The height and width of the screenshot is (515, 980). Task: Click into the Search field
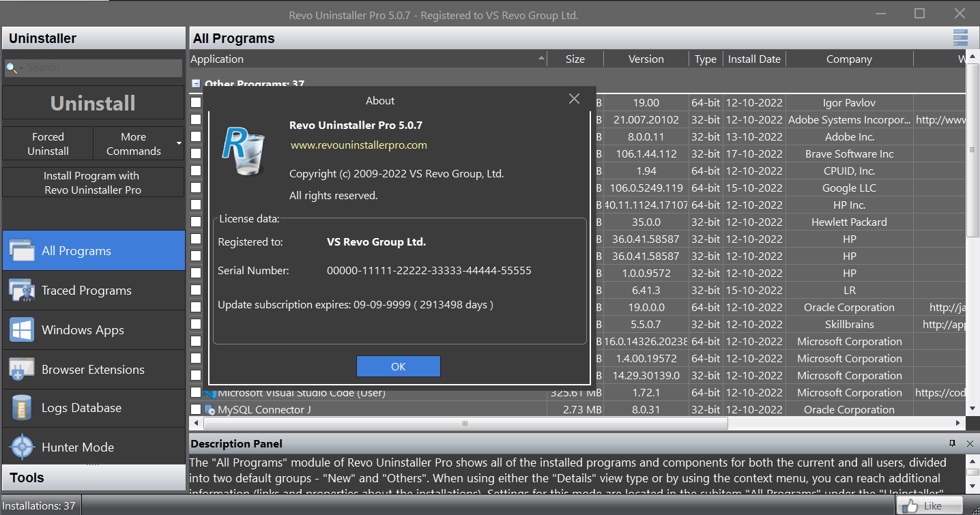(x=93, y=68)
